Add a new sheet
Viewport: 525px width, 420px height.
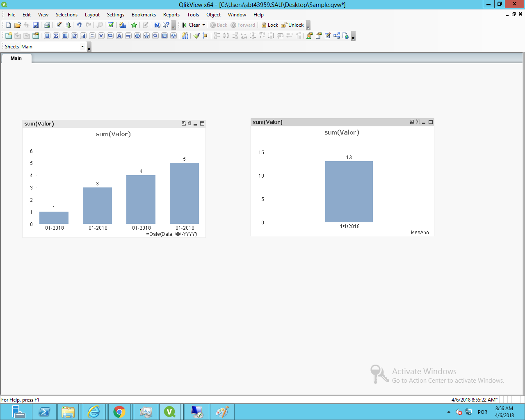pos(8,36)
